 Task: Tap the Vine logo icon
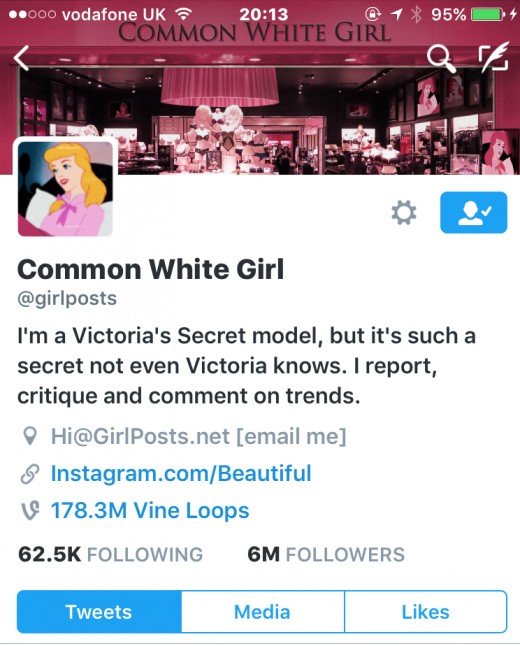[x=30, y=510]
